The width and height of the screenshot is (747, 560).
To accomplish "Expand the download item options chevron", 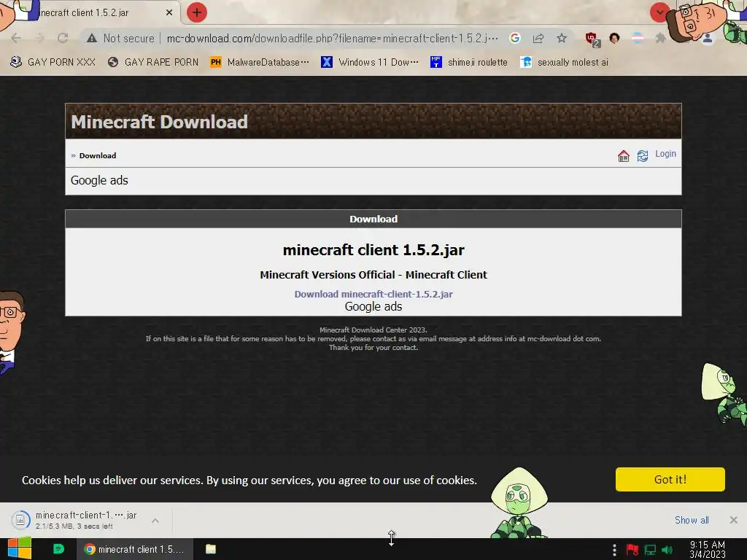I will click(155, 521).
